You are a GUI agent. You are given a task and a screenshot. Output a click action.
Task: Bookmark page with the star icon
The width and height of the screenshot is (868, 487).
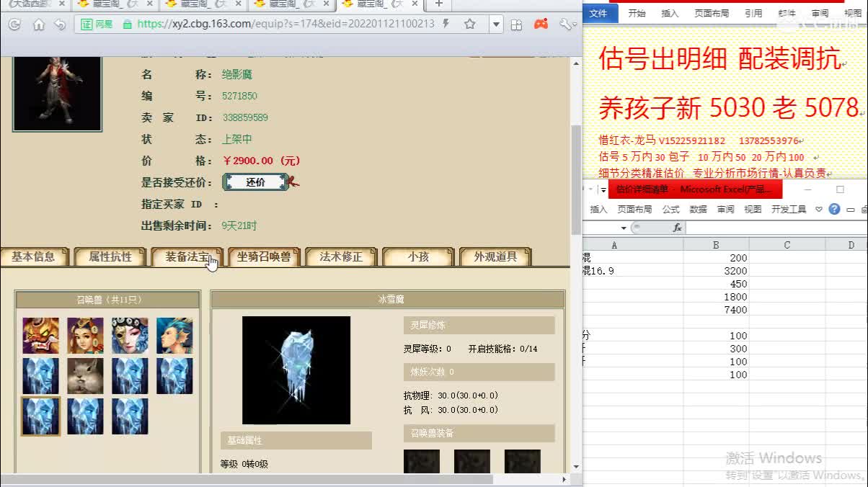point(470,24)
